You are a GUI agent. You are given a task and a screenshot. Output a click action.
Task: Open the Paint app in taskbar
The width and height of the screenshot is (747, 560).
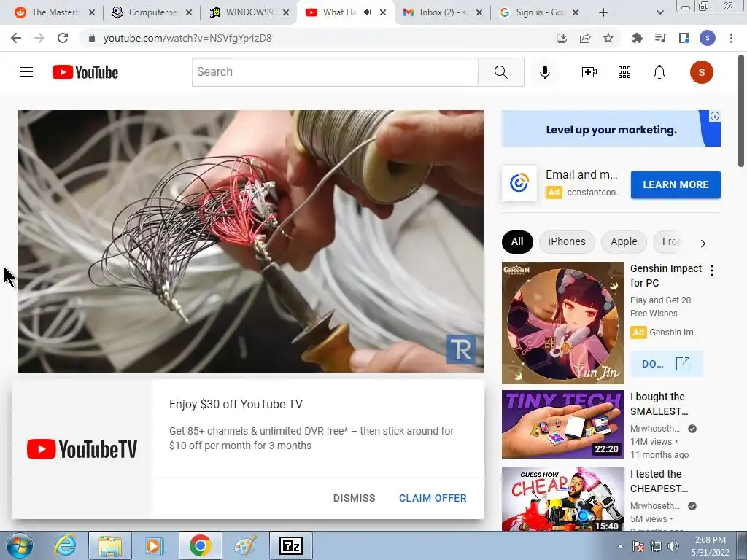click(x=245, y=545)
